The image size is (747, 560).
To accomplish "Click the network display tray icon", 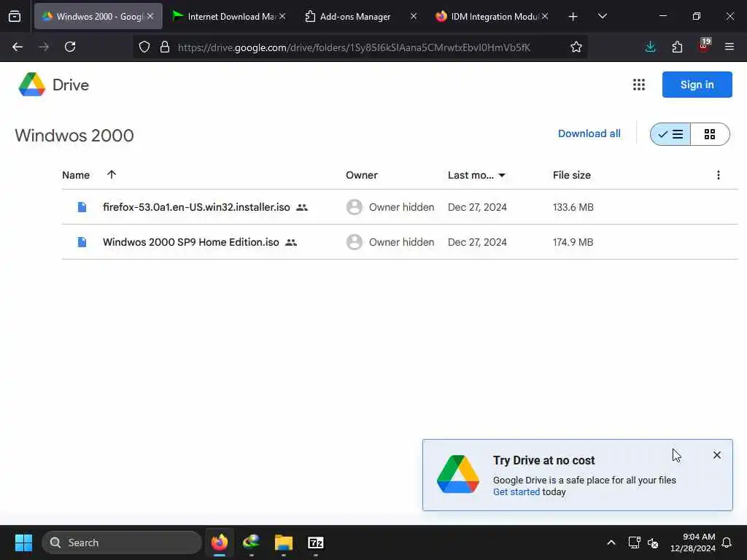I will [x=634, y=542].
